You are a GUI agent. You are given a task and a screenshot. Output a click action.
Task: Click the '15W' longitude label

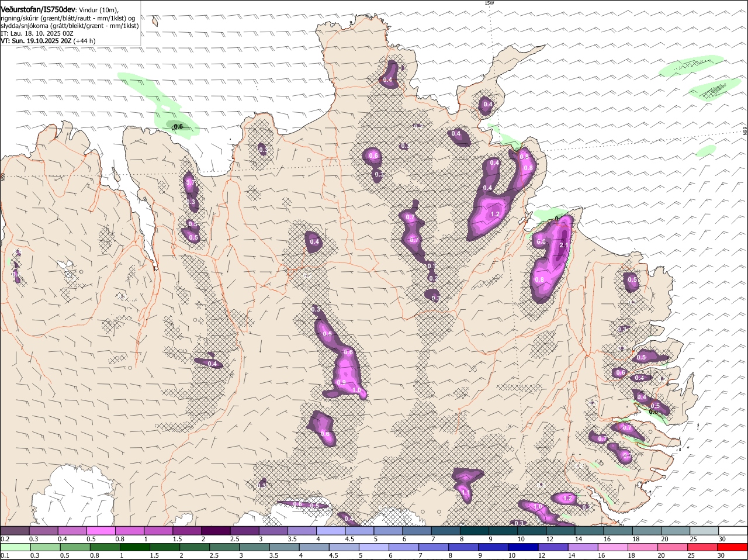489,3
